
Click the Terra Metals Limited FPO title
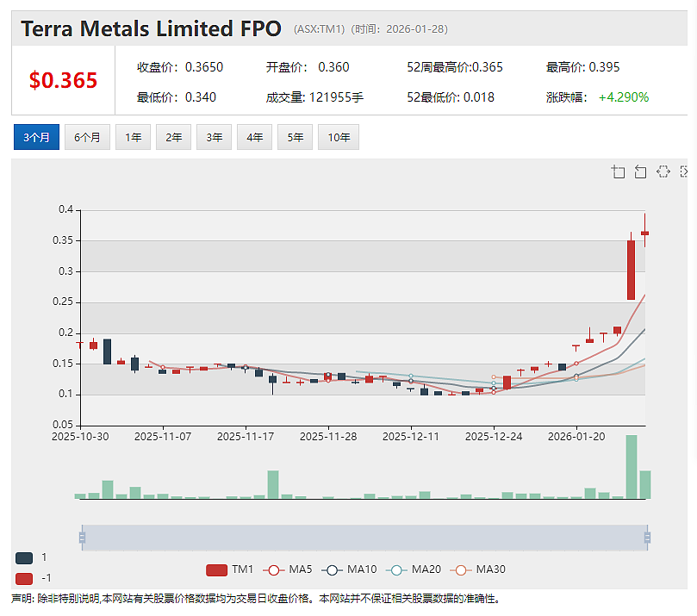(151, 29)
